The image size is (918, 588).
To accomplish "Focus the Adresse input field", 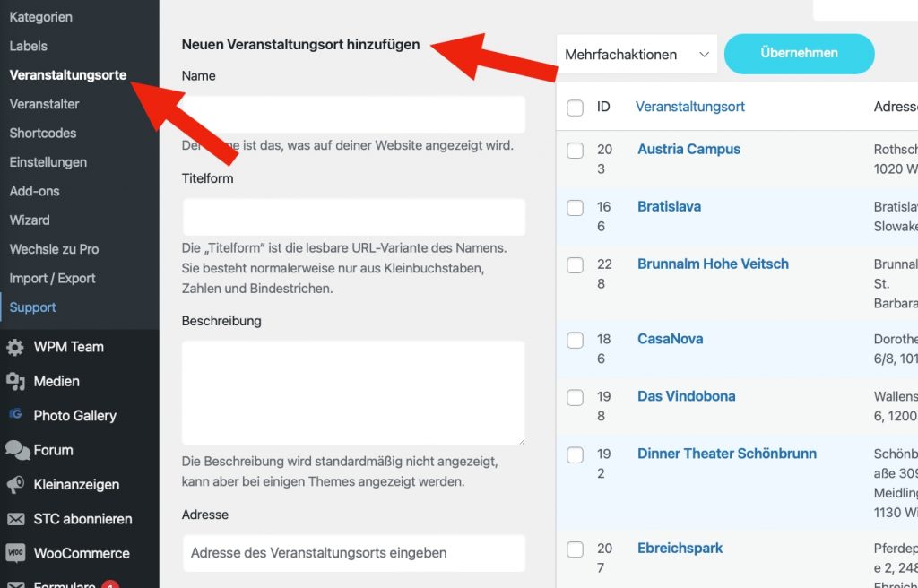I will click(x=353, y=553).
